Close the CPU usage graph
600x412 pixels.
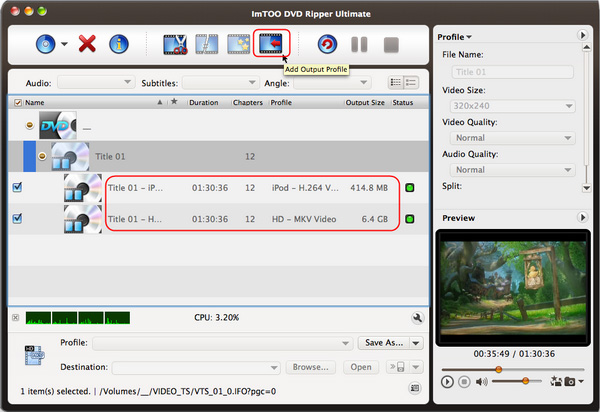pos(15,318)
